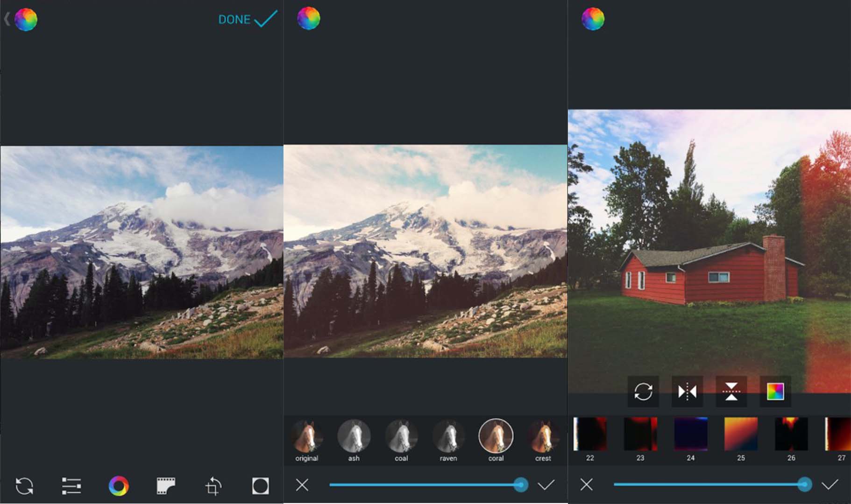851x504 pixels.
Task: Open the overlay color spectrum picker
Action: coord(775,392)
